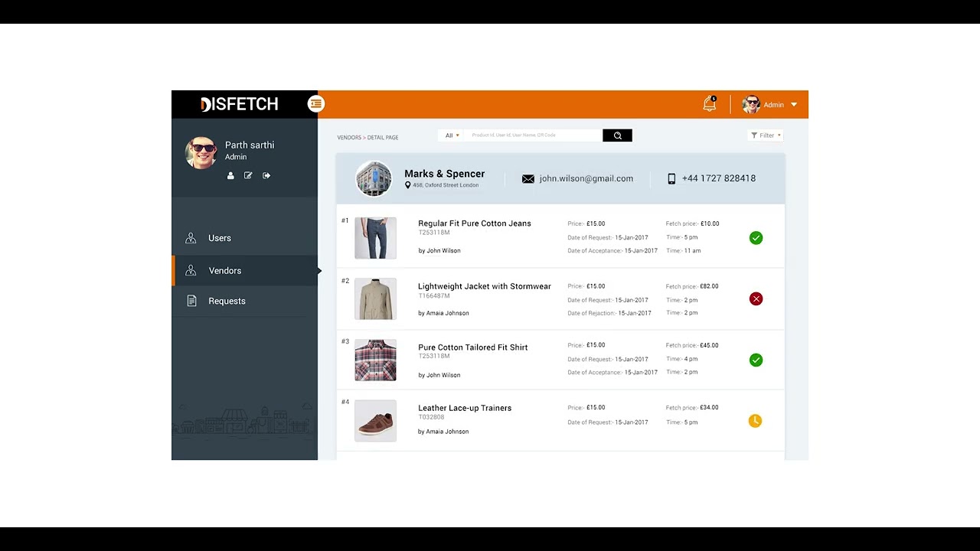Click the Pure Cotton Tailored Fit Shirt thumbnail
Viewport: 980px width, 551px height.
pyautogui.click(x=375, y=360)
